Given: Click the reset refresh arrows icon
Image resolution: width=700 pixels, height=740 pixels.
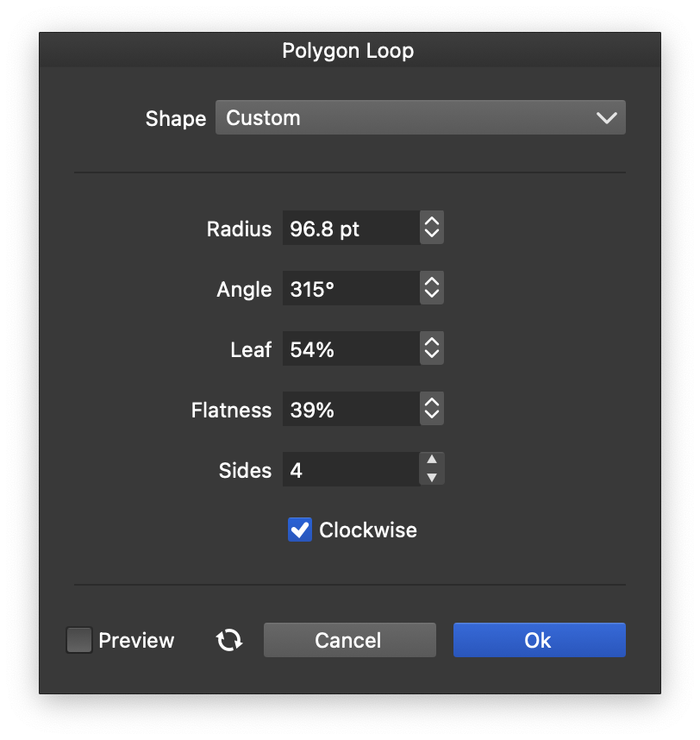Looking at the screenshot, I should coord(229,640).
